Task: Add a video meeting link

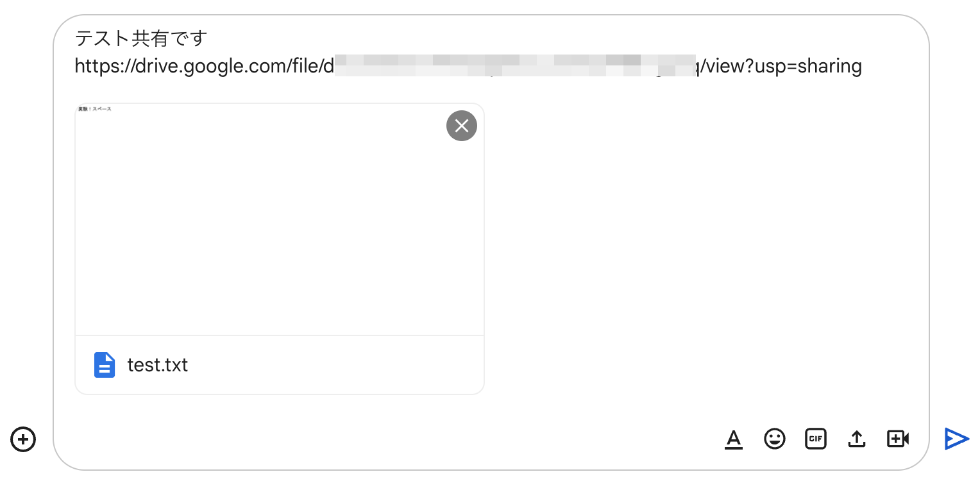Action: (898, 439)
